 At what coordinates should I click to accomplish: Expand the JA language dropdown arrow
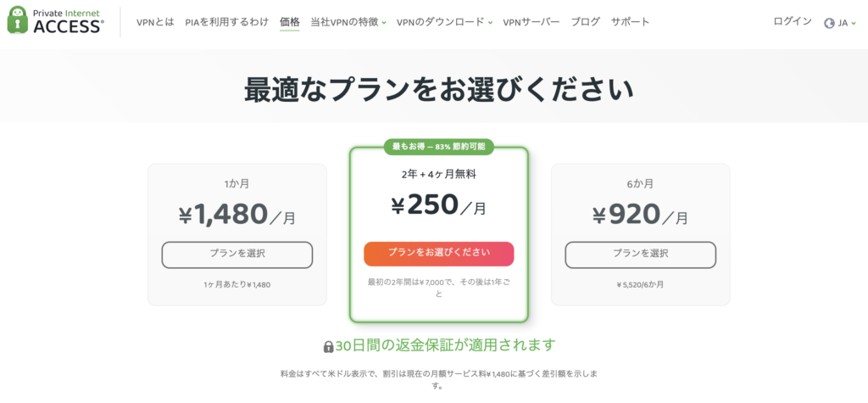point(853,23)
